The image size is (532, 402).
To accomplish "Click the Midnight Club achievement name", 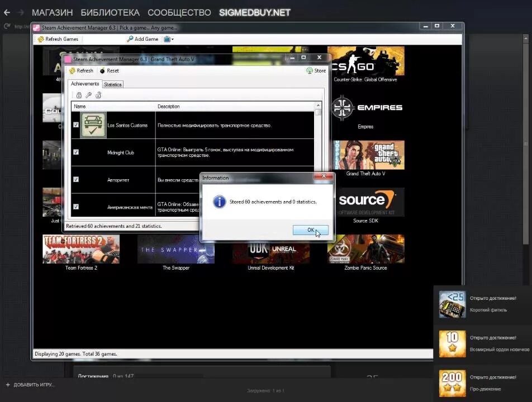I will coord(121,152).
